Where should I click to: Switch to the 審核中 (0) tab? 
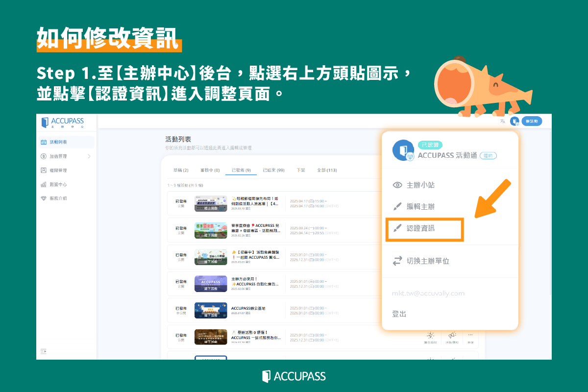210,171
